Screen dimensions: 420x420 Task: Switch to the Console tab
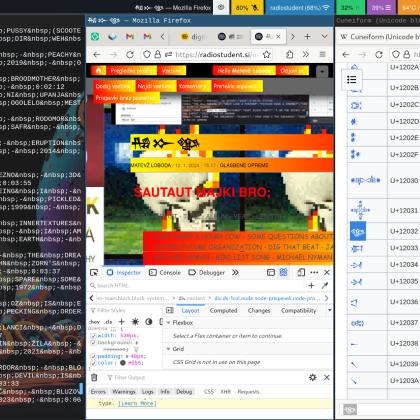165,273
